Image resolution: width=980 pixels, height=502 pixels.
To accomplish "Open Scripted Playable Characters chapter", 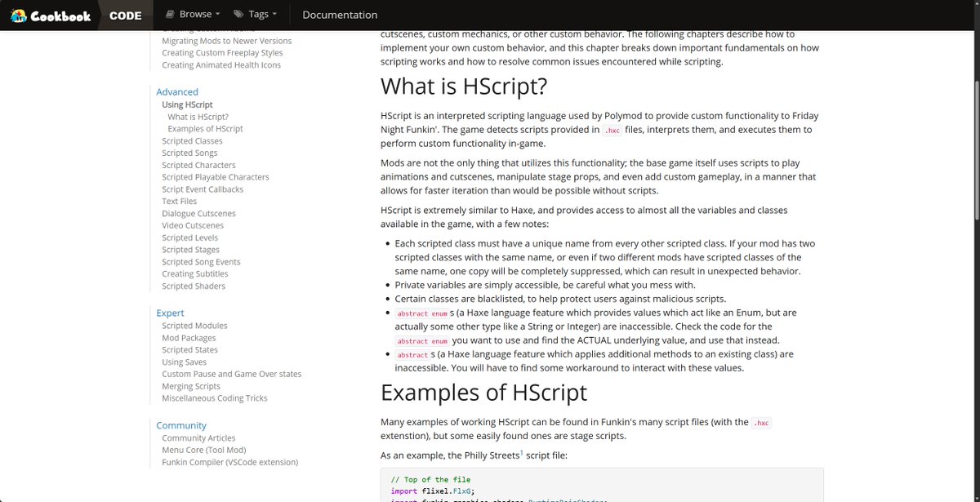I will (x=216, y=177).
